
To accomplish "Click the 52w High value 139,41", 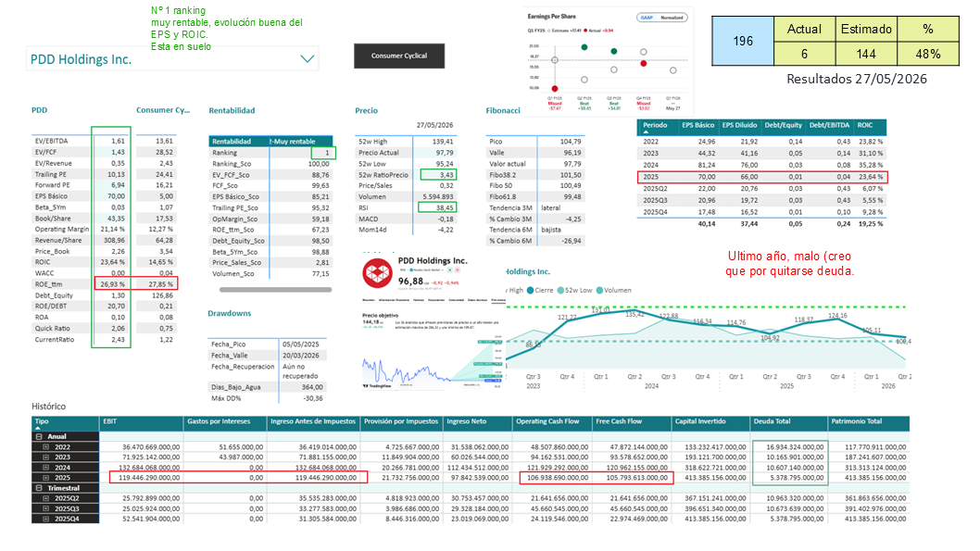I will [x=443, y=142].
